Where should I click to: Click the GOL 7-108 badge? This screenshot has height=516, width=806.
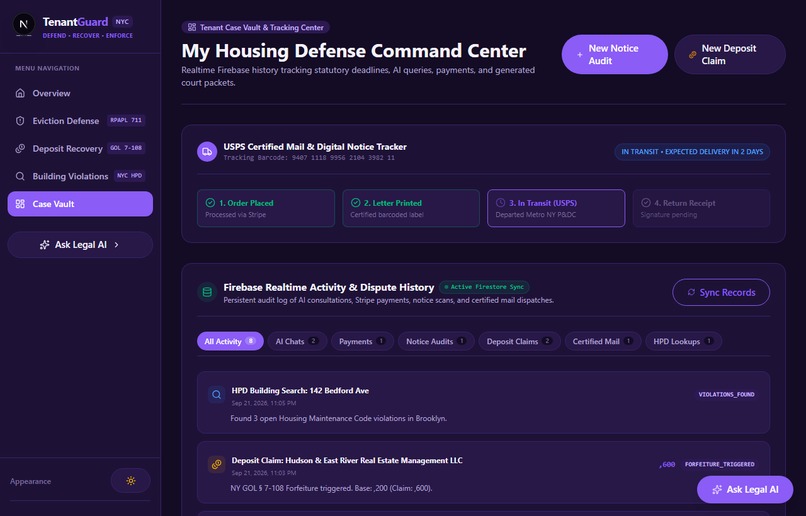(x=126, y=148)
